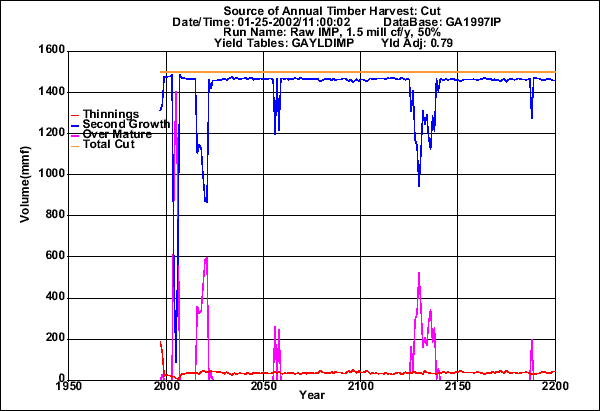This screenshot has height=411, width=600.
Task: Select the Yld Adj: 0.79 label
Action: [x=409, y=44]
